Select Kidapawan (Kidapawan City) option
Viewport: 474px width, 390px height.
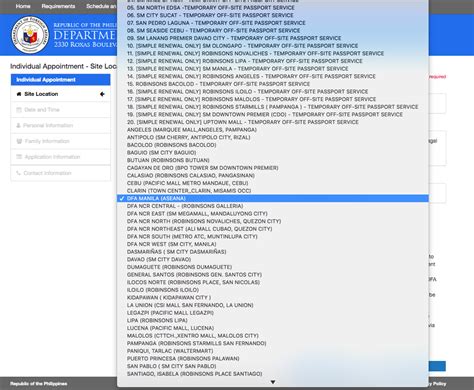273,298
